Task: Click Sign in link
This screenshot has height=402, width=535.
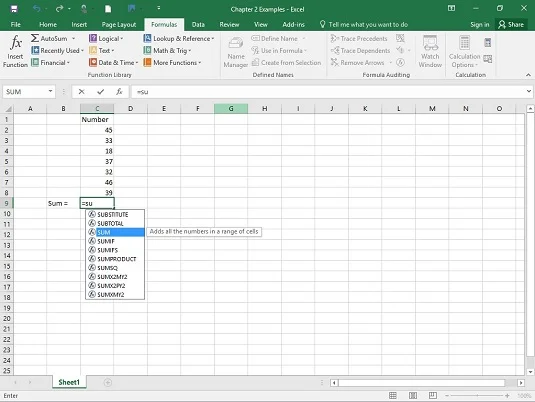Action: pyautogui.click(x=479, y=25)
